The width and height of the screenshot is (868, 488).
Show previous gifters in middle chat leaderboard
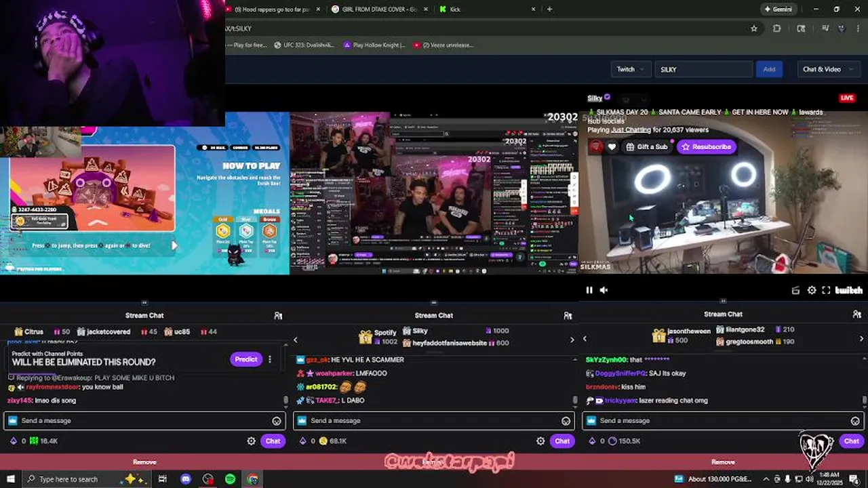[295, 340]
